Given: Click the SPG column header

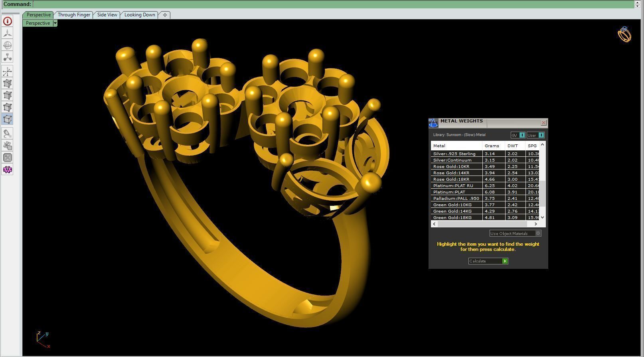Looking at the screenshot, I should click(x=533, y=146).
